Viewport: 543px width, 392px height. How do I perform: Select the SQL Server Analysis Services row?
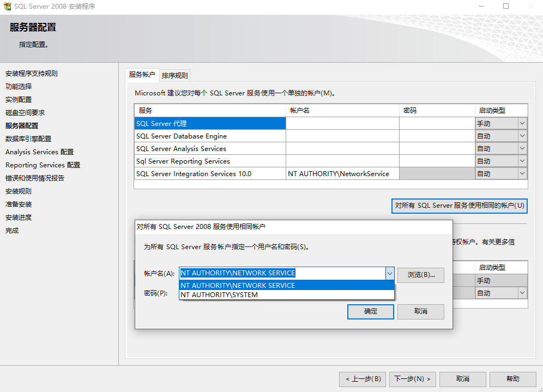(210, 148)
